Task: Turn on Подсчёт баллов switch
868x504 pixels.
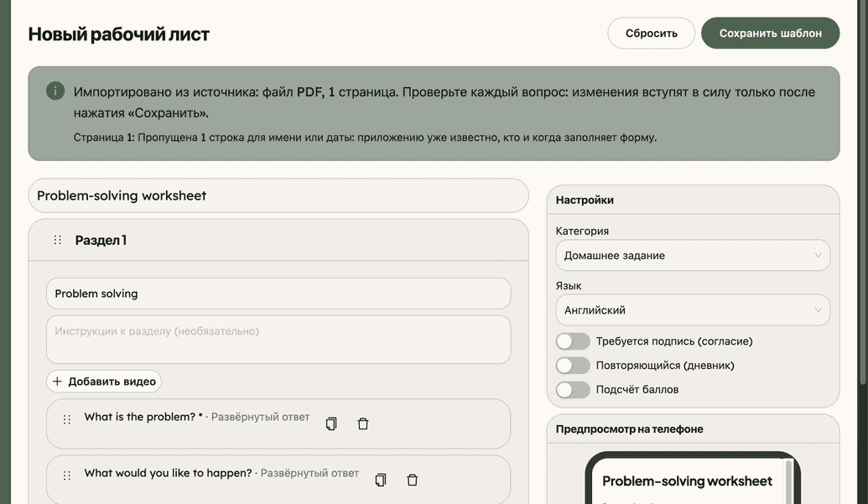Action: tap(573, 389)
